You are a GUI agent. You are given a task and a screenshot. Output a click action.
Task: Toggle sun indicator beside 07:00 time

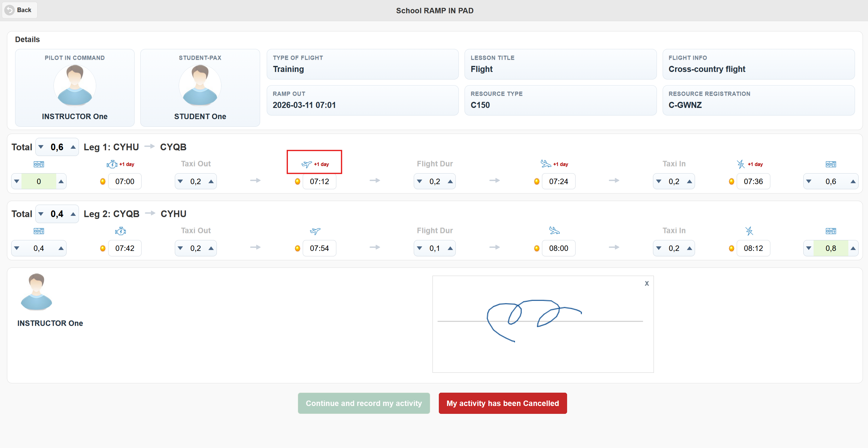[x=103, y=182]
